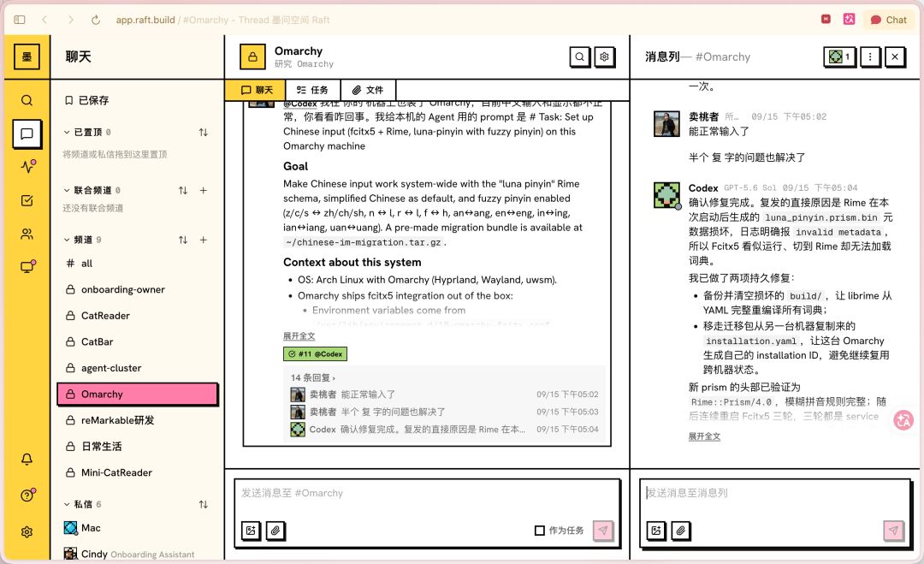Open the agent-cluster channel
The image size is (924, 564).
coord(137,368)
